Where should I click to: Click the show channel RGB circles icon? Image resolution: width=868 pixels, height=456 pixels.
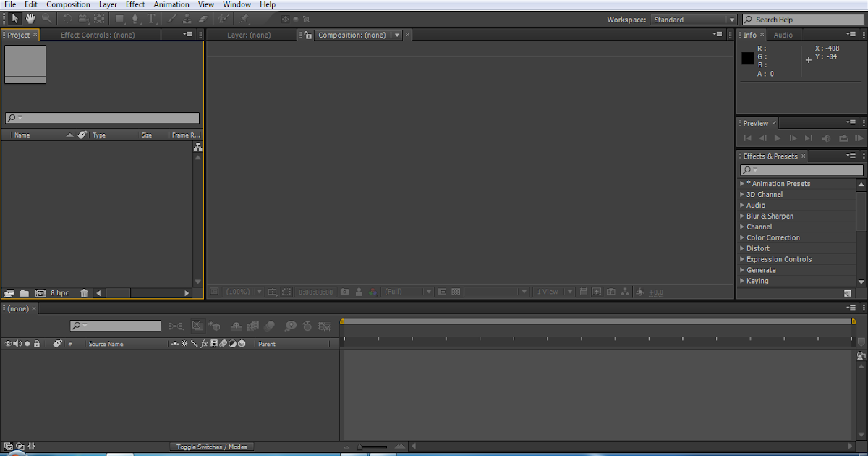click(x=373, y=292)
